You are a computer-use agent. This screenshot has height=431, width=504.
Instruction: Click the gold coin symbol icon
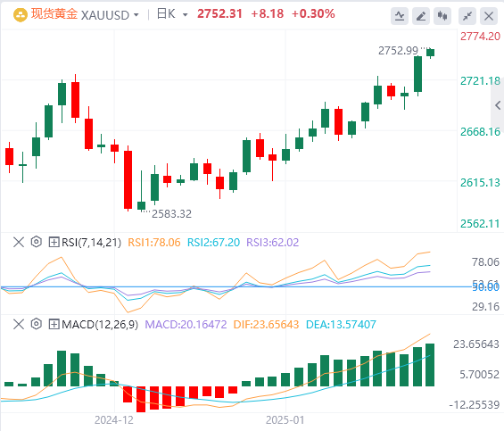[x=21, y=15]
